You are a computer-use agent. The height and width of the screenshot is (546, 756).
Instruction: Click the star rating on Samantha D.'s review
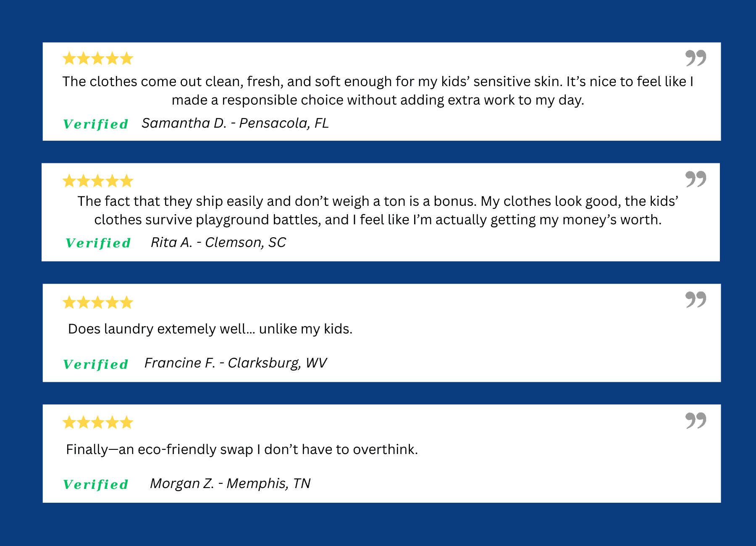point(98,58)
